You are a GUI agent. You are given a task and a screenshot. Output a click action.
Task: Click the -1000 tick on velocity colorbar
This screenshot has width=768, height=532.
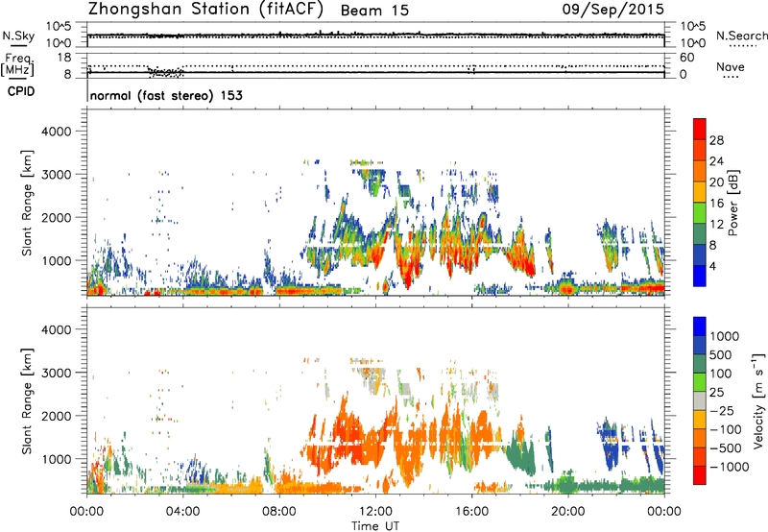pos(730,467)
